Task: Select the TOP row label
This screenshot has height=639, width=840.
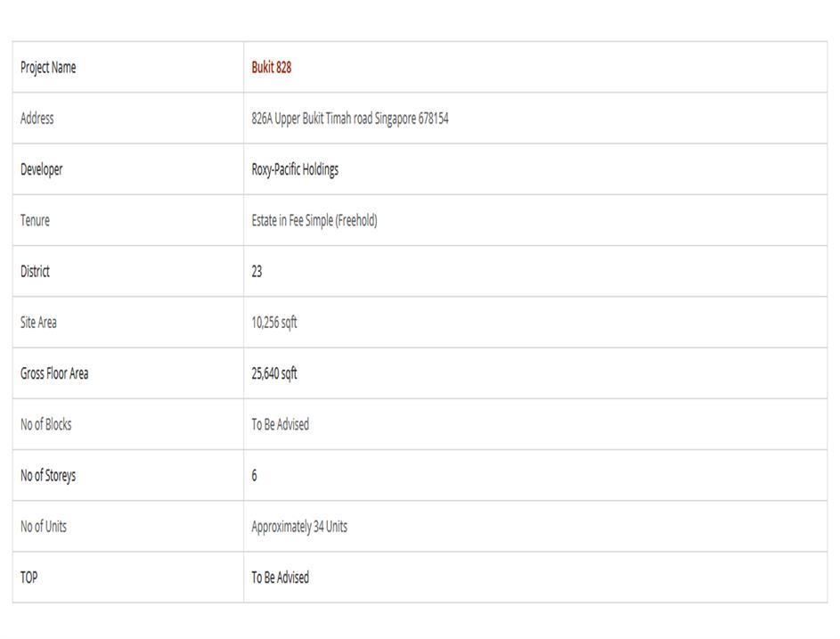Action: pos(29,578)
